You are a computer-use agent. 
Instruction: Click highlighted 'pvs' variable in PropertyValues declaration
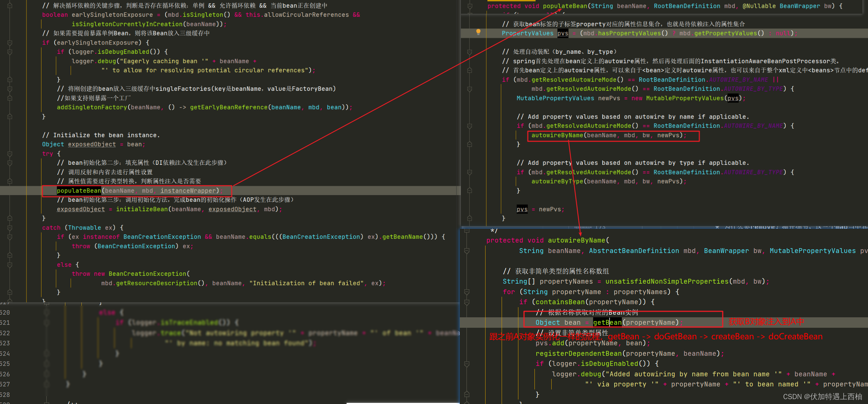click(563, 33)
